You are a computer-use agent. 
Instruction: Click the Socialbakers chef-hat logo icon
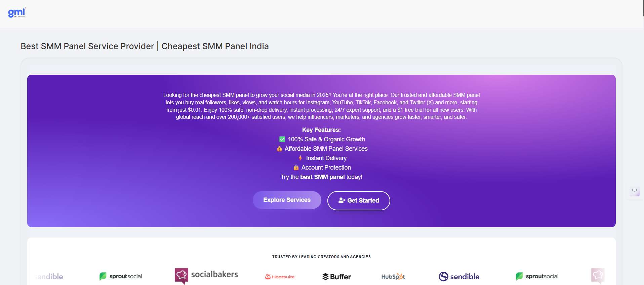pyautogui.click(x=182, y=275)
